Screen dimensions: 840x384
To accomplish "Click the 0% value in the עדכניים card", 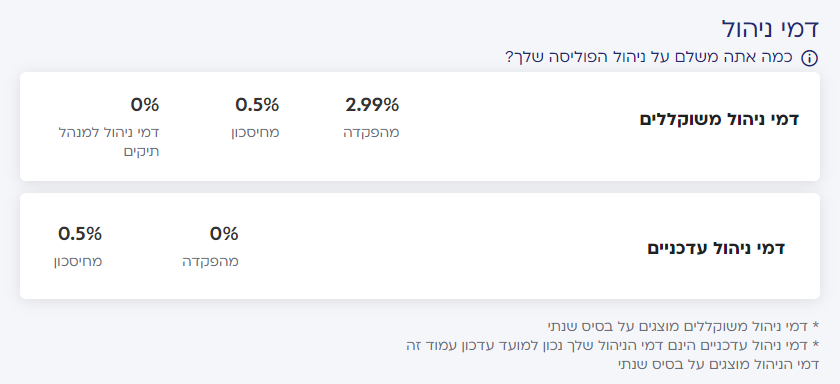I will click(224, 234).
